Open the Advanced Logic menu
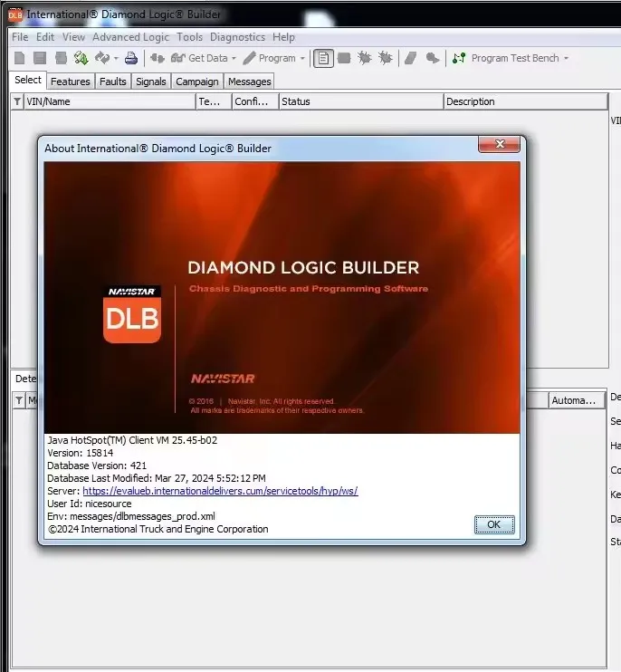Image resolution: width=621 pixels, height=672 pixels. 130,37
